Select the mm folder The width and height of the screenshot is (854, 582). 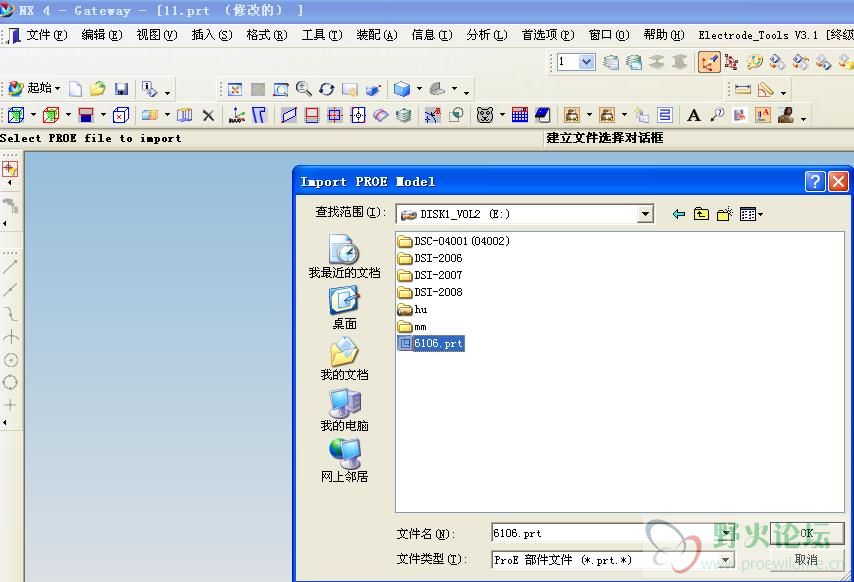[412, 327]
